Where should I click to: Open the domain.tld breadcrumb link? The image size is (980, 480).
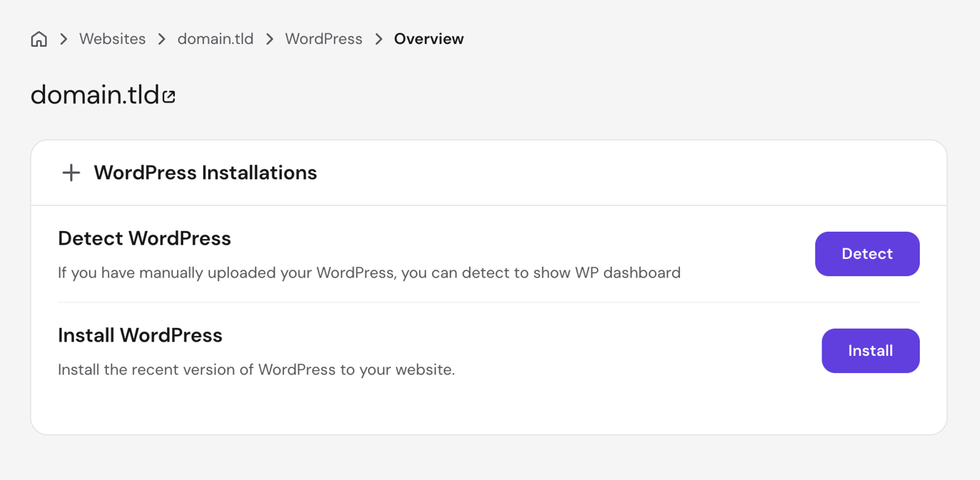coord(215,39)
